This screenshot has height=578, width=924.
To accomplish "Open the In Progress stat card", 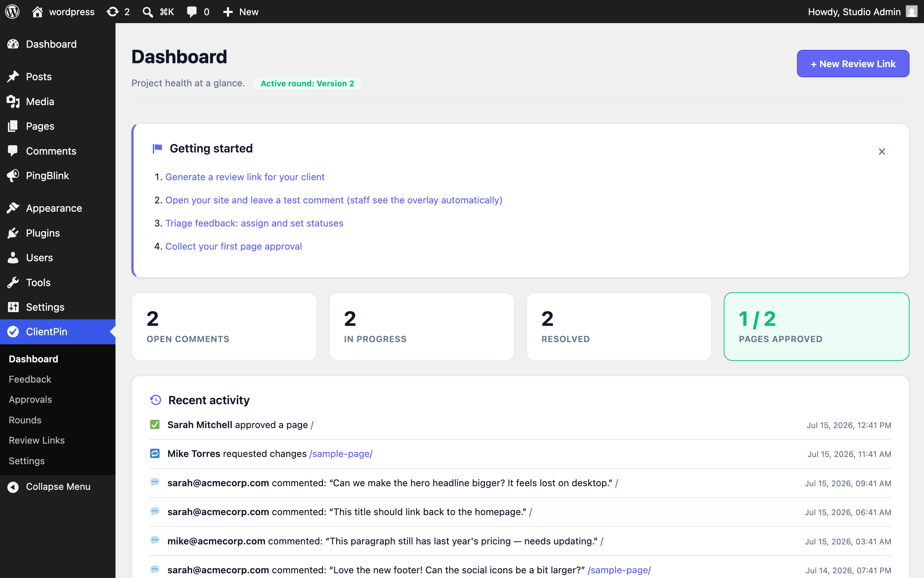I will pyautogui.click(x=422, y=327).
